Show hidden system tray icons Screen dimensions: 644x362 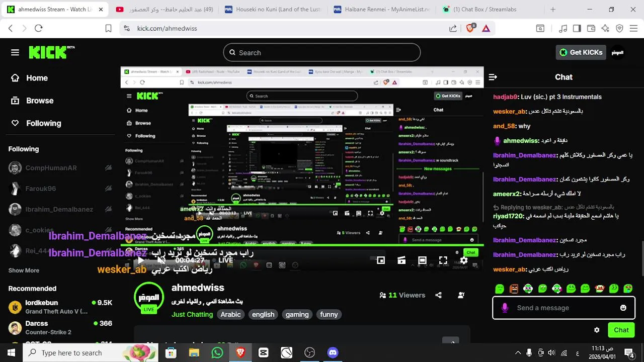pos(518,353)
